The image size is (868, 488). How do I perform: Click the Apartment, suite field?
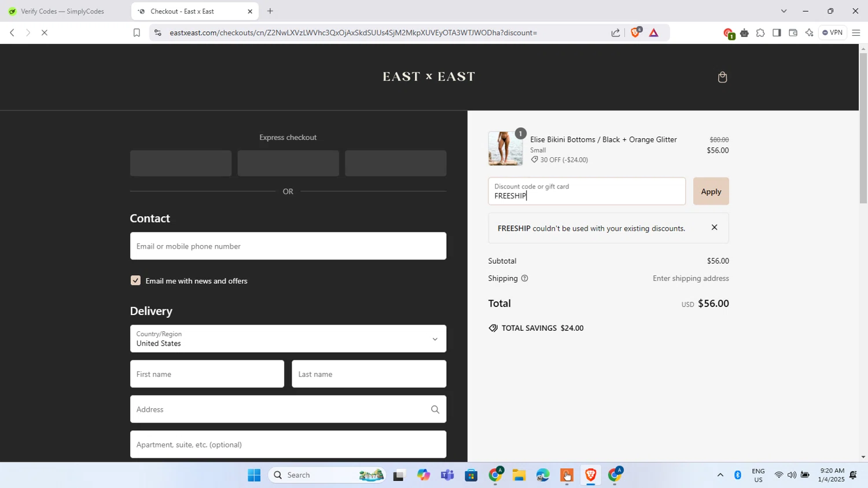coord(288,445)
